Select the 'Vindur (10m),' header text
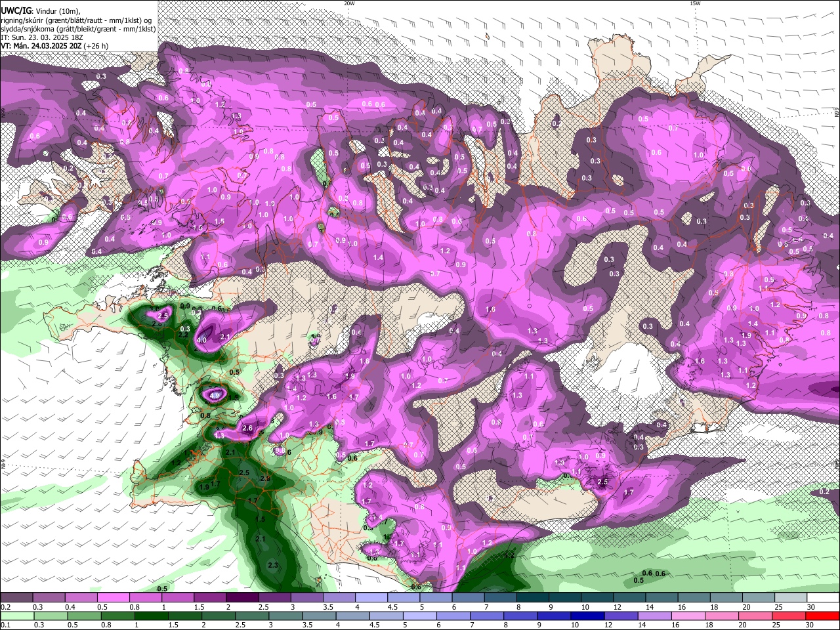This screenshot has height=630, width=840. (x=58, y=11)
